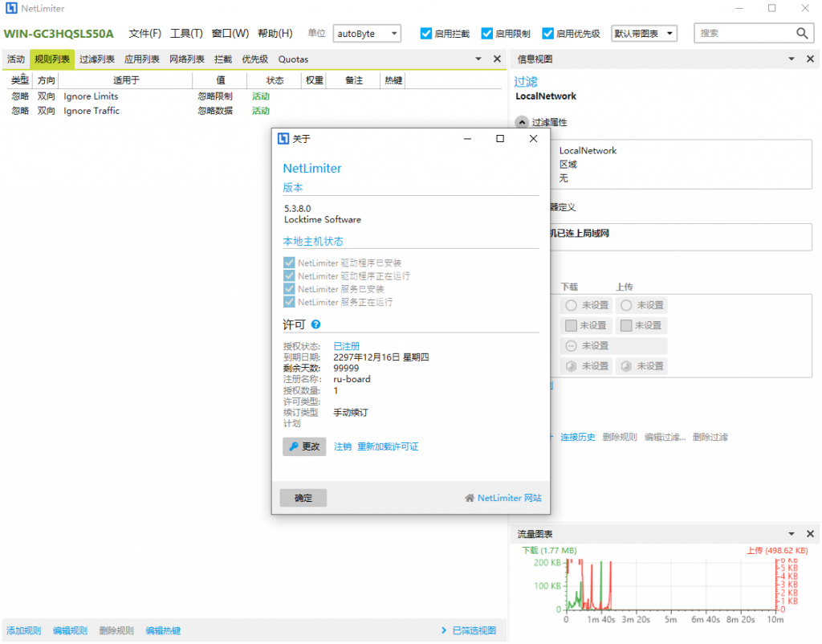Uncheck 启用限制
The image size is (822, 644).
click(x=486, y=33)
